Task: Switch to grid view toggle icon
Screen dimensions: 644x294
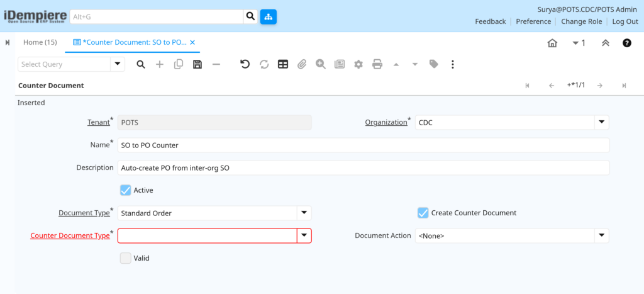Action: tap(283, 65)
